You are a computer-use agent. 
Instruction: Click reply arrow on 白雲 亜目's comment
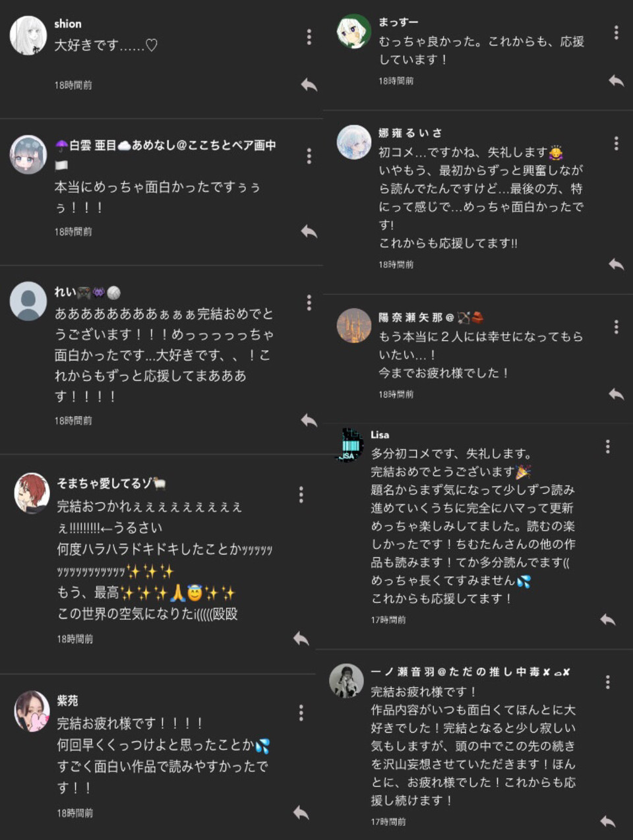click(x=309, y=231)
